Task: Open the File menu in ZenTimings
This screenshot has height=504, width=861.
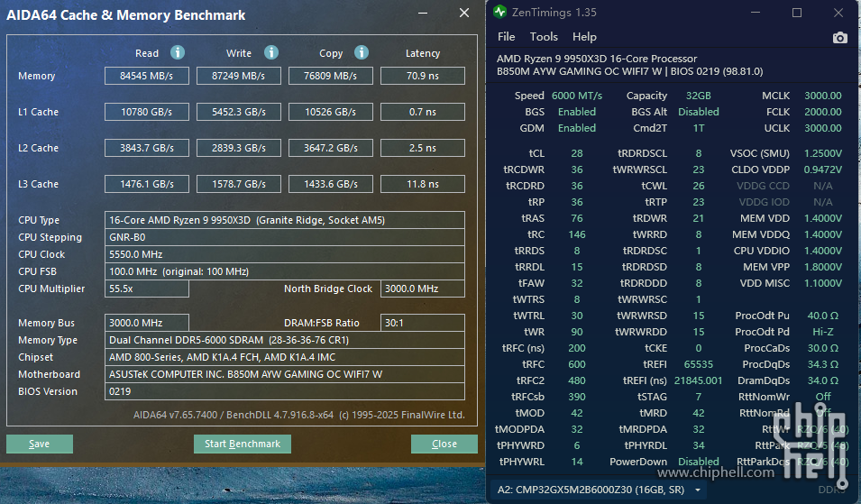Action: pos(507,37)
